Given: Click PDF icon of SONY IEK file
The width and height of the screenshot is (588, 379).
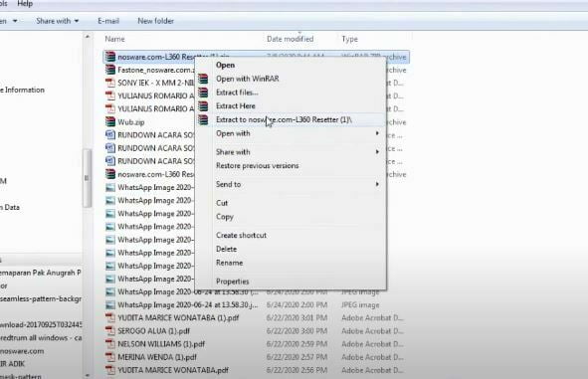Looking at the screenshot, I should (110, 83).
